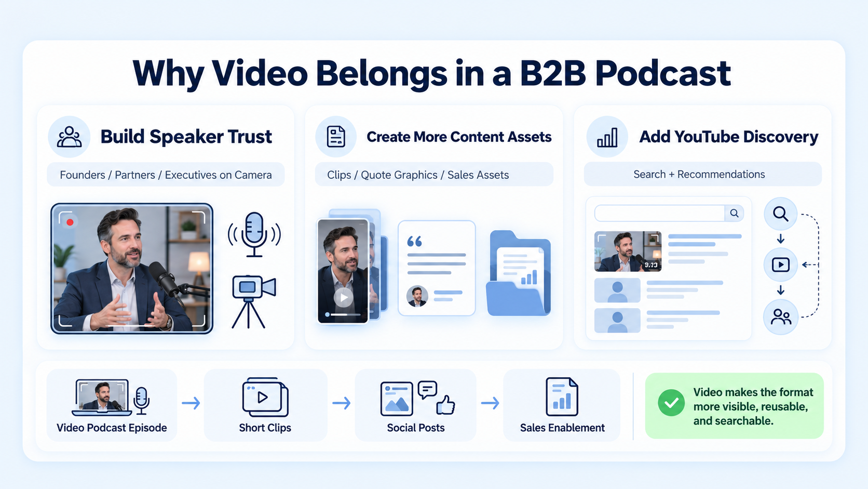
Task: Click the 'Add YouTube Discovery' heading
Action: pos(728,137)
